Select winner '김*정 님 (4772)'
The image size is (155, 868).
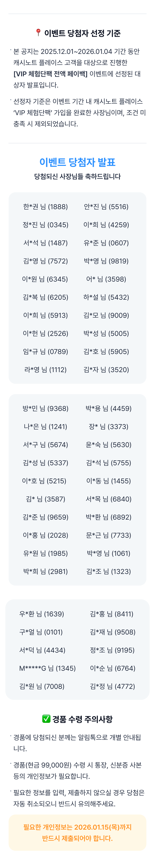tap(112, 686)
